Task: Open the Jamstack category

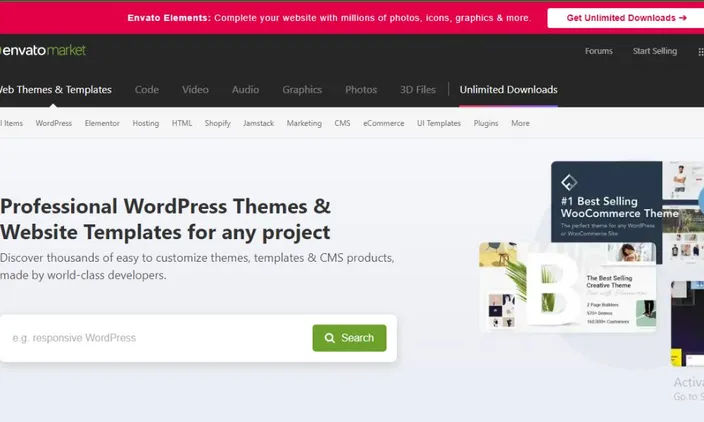Action: (x=258, y=123)
